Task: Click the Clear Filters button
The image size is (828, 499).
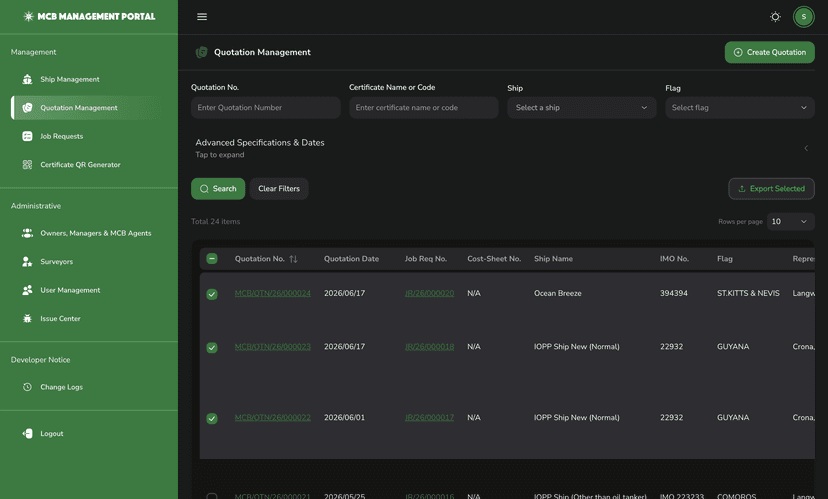Action: tap(279, 189)
